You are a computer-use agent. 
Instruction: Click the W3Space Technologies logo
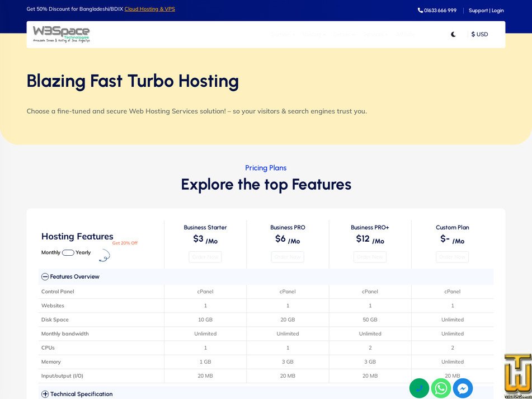[x=62, y=34]
